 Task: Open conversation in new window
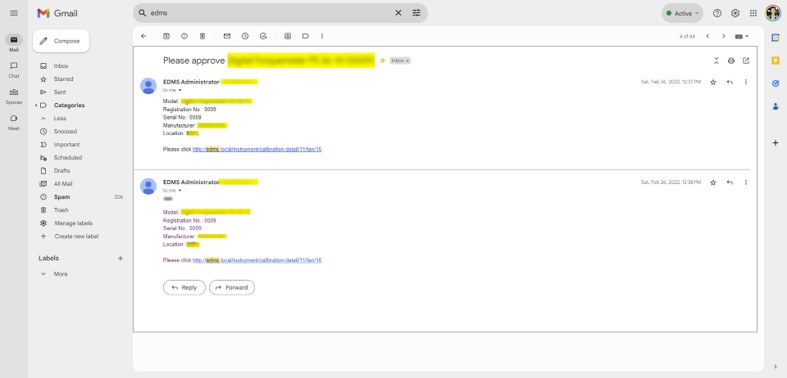[x=746, y=61]
